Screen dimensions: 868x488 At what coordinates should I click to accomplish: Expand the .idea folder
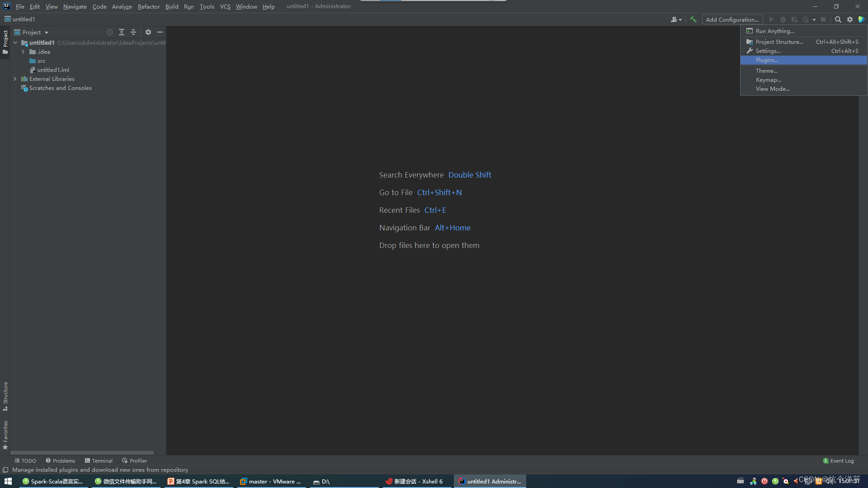coord(23,52)
